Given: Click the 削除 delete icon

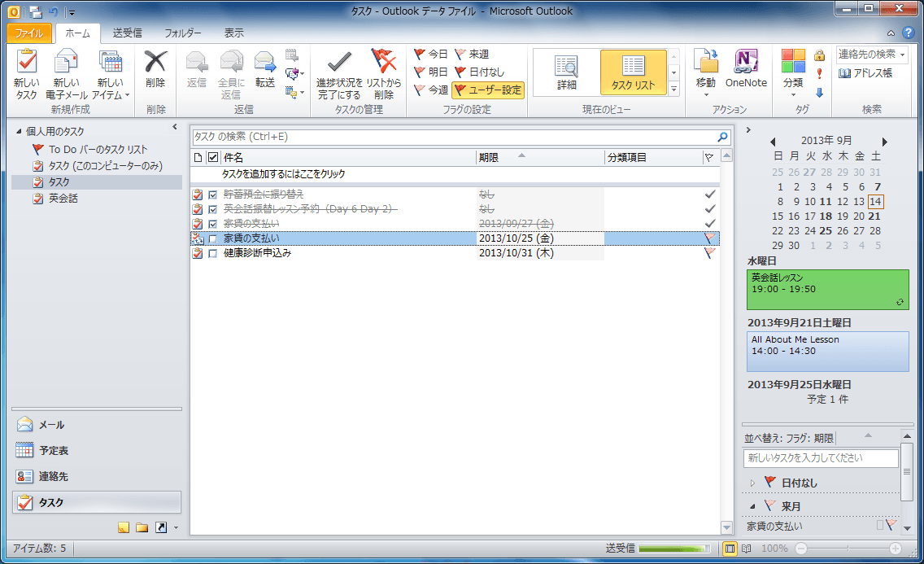Looking at the screenshot, I should (155, 69).
